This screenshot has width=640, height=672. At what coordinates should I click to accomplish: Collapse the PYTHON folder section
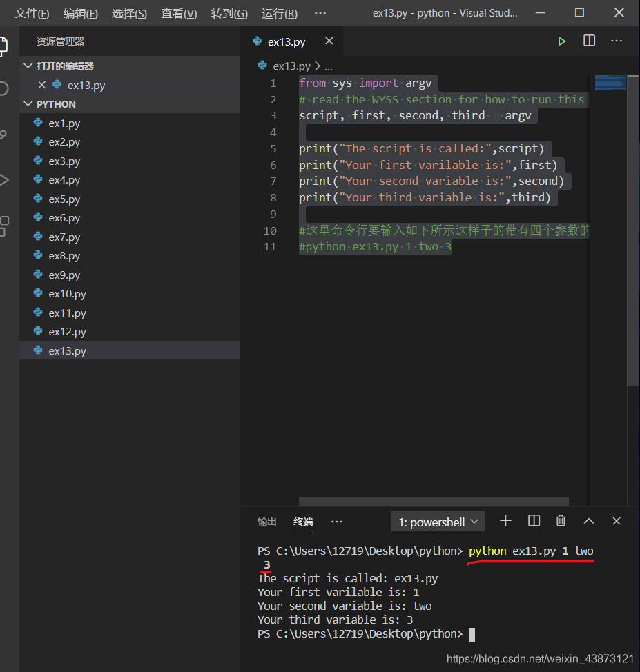tap(28, 103)
